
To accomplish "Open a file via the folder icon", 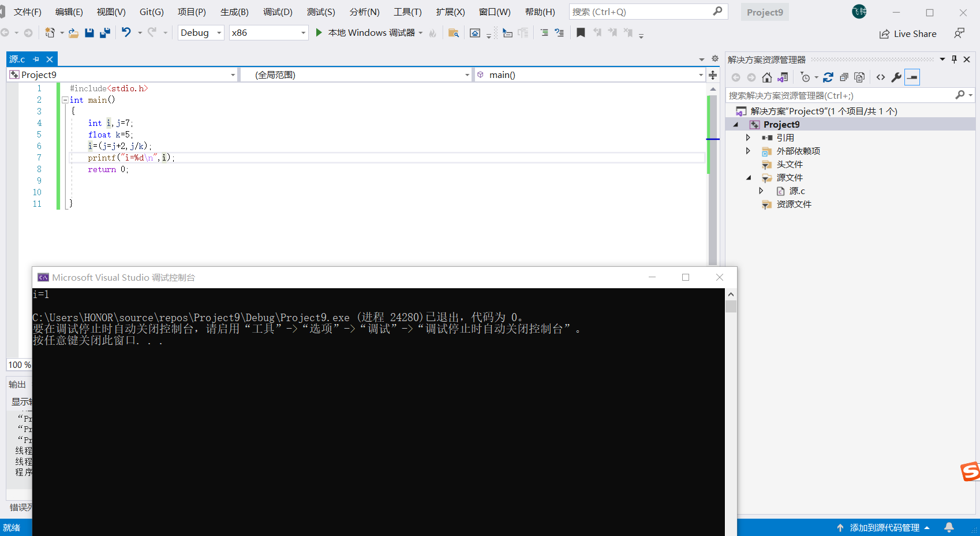I will (x=73, y=33).
